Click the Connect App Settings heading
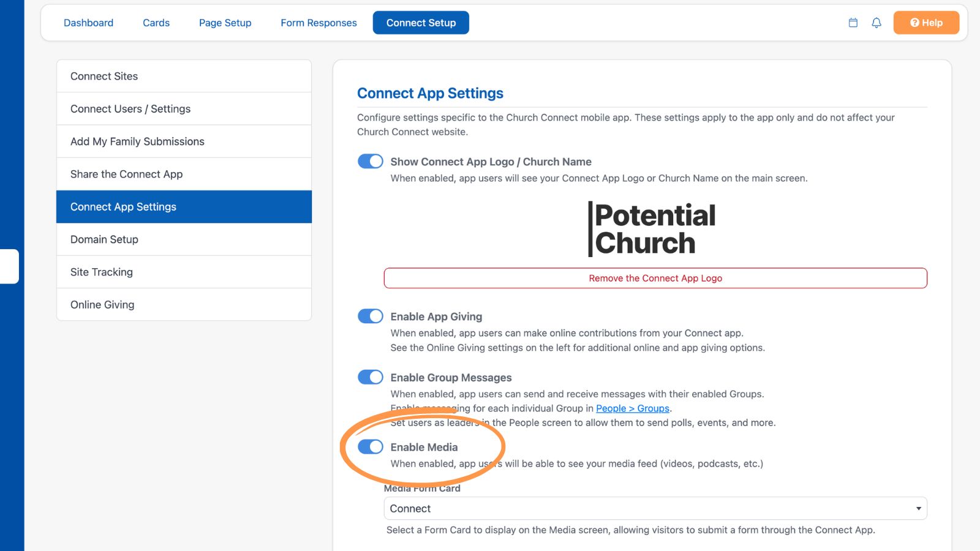This screenshot has width=980, height=551. pyautogui.click(x=430, y=93)
